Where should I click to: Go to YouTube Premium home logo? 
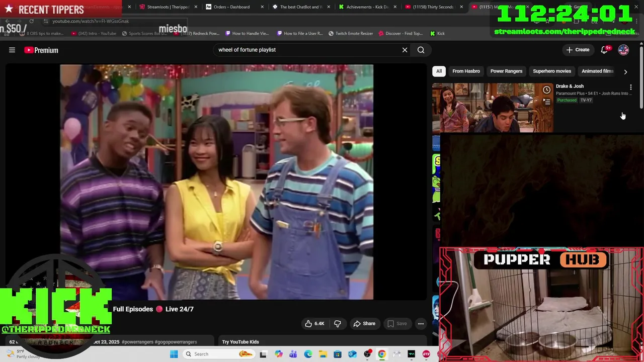41,50
